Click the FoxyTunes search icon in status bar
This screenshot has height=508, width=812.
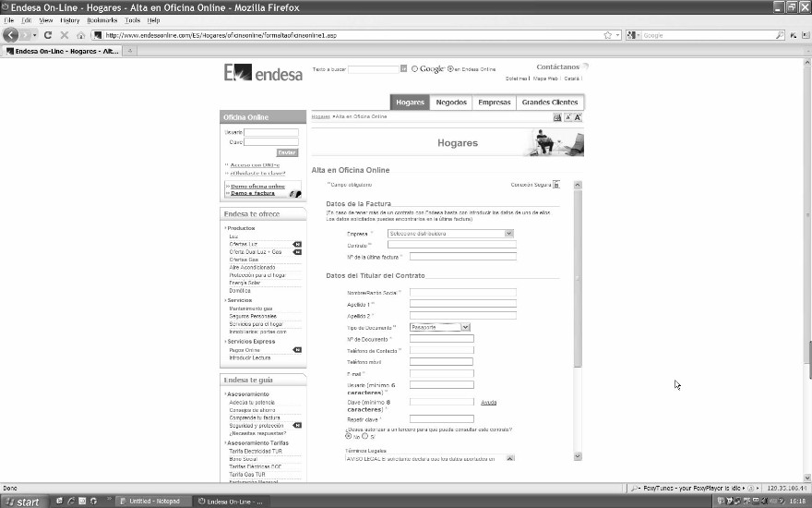(x=635, y=489)
